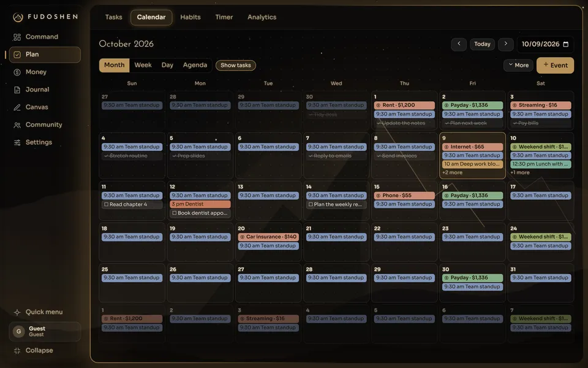Go to next month arrow
The width and height of the screenshot is (588, 368).
[x=505, y=44]
